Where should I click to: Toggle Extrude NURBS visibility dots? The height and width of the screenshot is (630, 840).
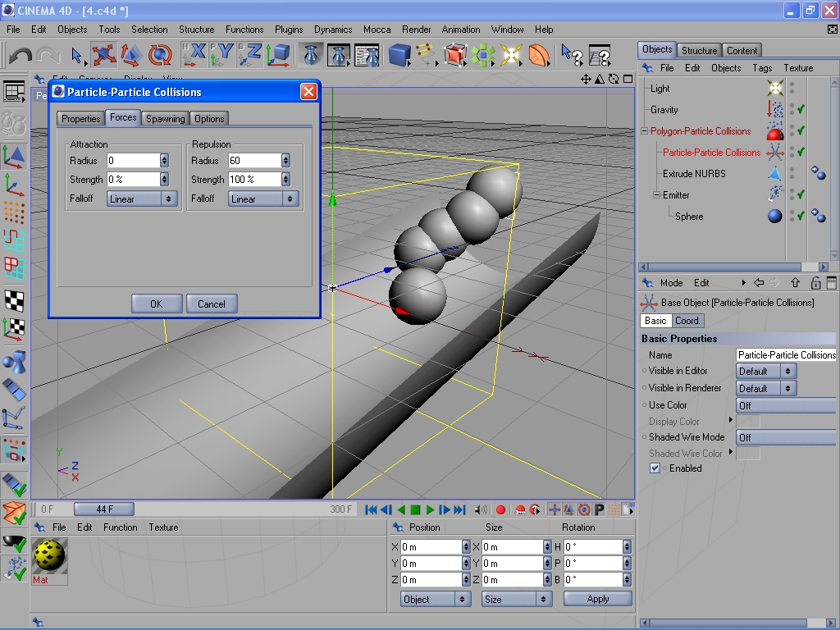[792, 174]
